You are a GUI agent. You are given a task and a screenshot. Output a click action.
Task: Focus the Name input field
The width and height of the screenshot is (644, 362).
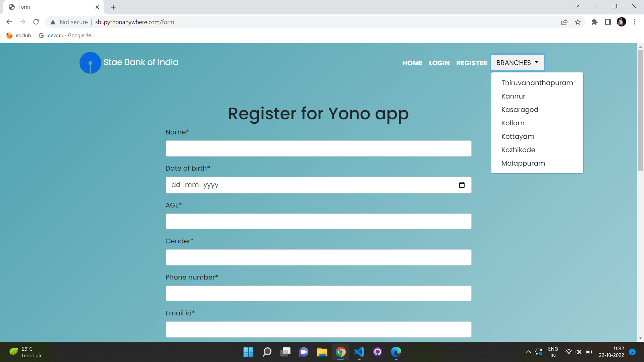click(x=318, y=148)
